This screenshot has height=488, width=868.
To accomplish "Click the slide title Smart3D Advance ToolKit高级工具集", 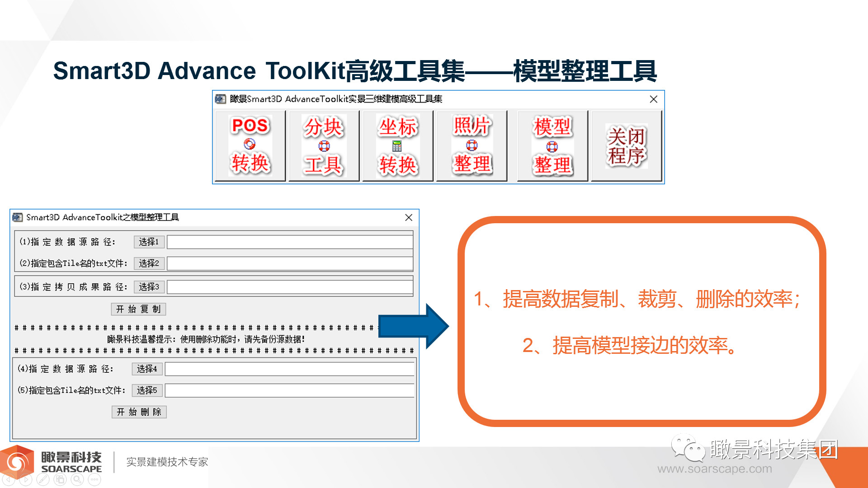I will (x=259, y=71).
